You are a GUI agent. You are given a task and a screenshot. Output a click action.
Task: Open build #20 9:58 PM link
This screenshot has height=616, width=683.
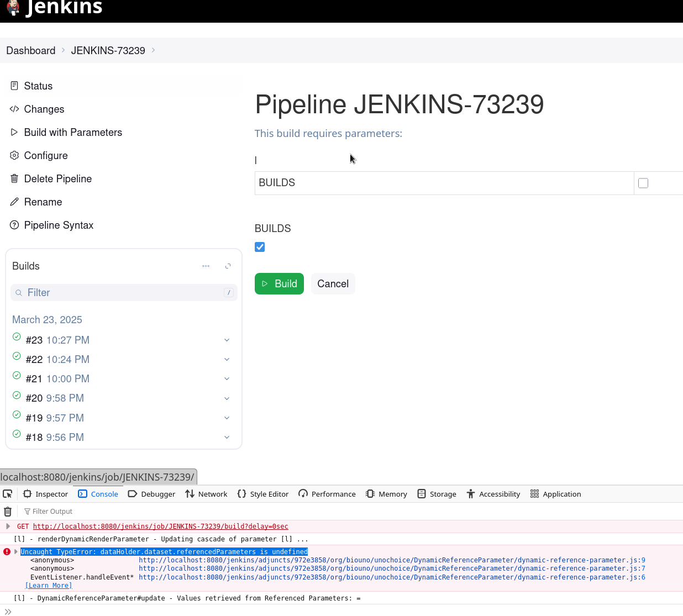[x=55, y=398]
